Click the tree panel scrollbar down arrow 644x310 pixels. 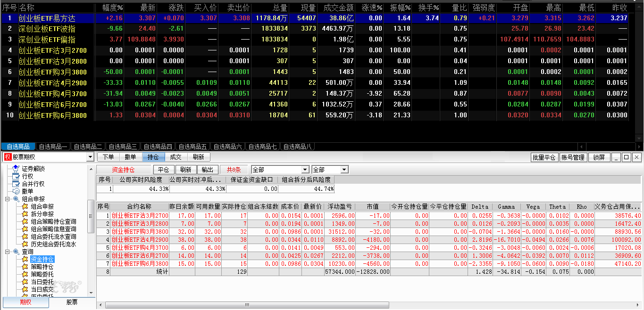pos(91,293)
